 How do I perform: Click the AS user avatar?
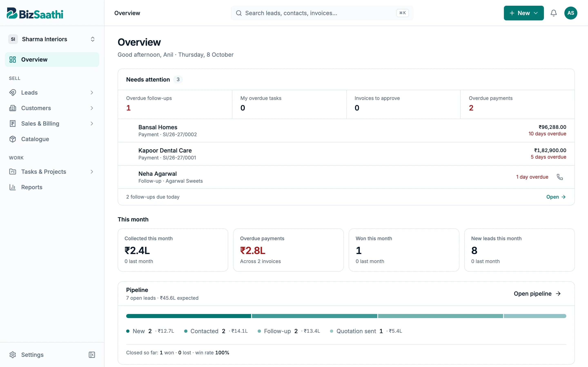[x=570, y=13]
